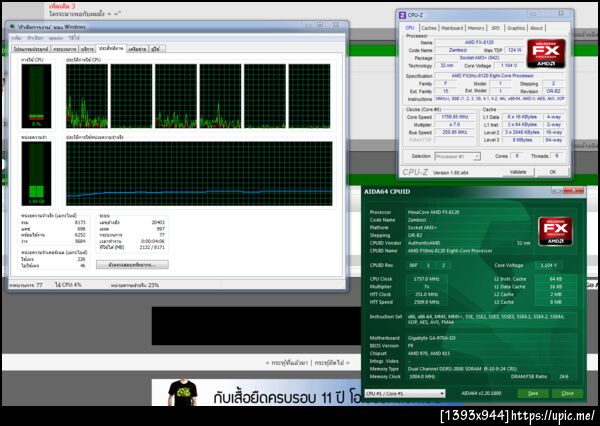Image resolution: width=600 pixels, height=426 pixels.
Task: Click the physical memory 23% status bar entry
Action: pyautogui.click(x=134, y=285)
